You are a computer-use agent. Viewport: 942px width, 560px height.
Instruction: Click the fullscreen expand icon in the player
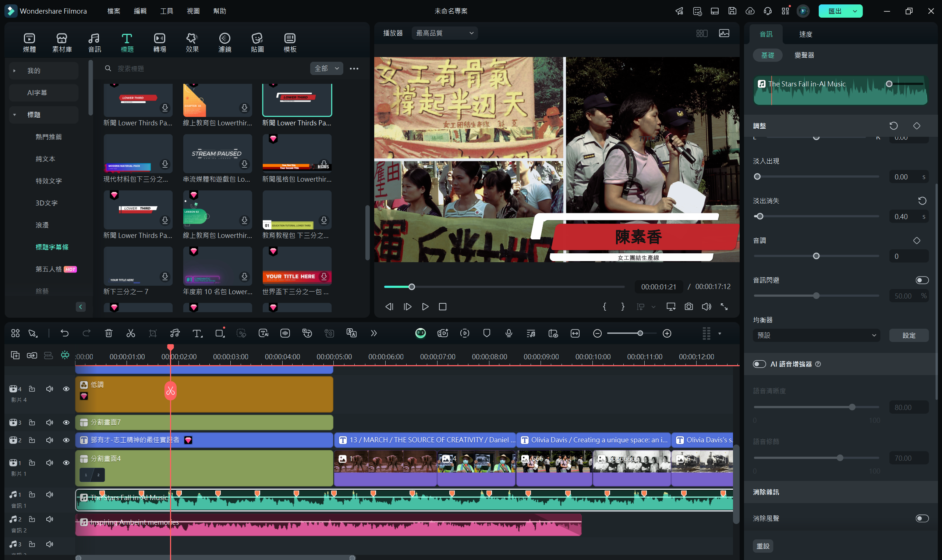point(724,307)
